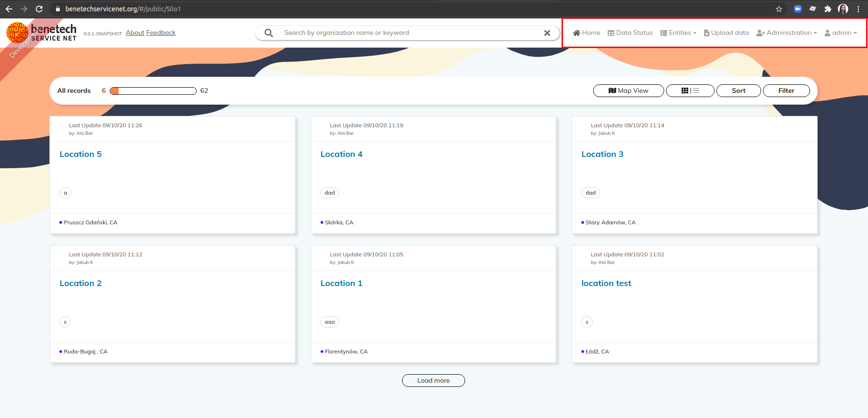Switch to grid view icon
The width and height of the screenshot is (868, 418).
pyautogui.click(x=685, y=90)
